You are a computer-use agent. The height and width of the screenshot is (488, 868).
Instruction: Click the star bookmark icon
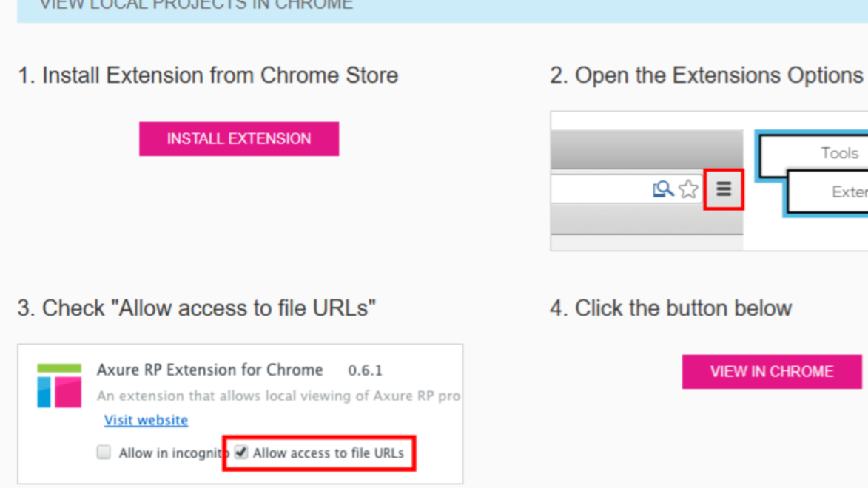click(688, 189)
